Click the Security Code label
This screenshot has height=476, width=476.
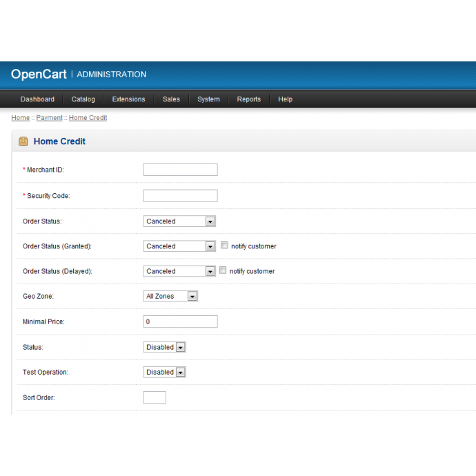(x=48, y=196)
